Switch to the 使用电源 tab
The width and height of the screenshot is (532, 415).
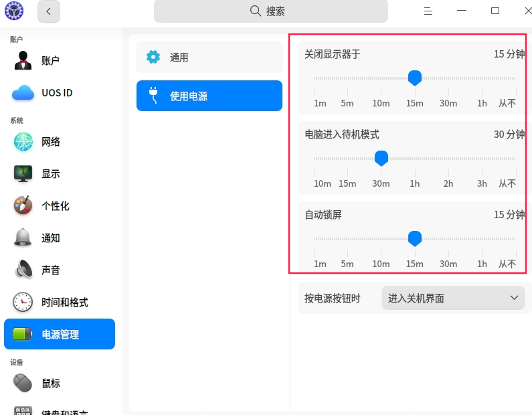[x=209, y=96]
